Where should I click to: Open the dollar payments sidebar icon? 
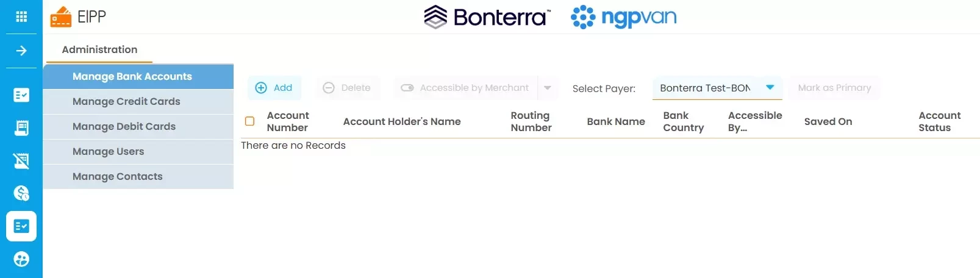tap(21, 193)
